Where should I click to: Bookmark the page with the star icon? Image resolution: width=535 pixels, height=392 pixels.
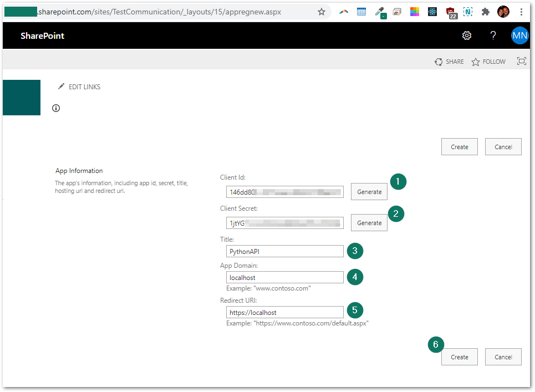pos(322,11)
